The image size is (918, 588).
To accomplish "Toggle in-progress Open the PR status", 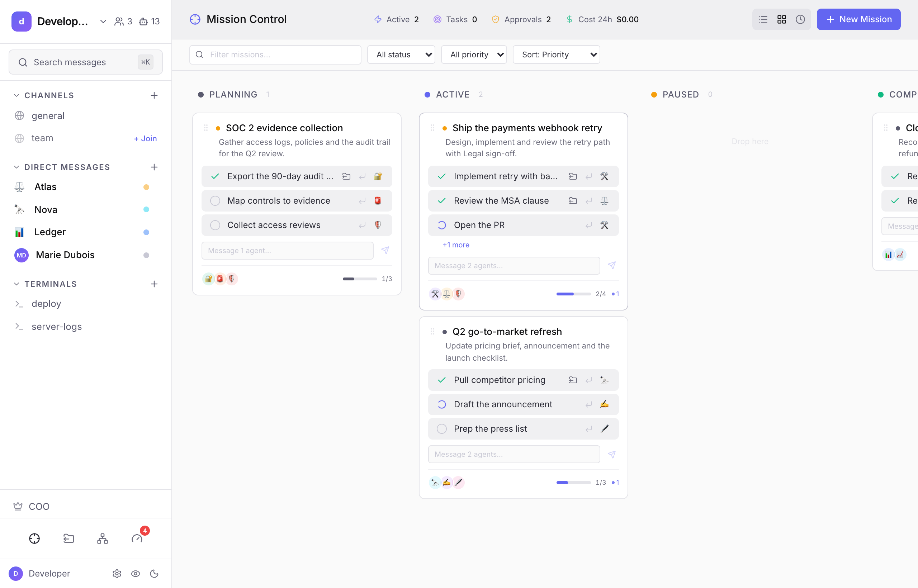I will (x=442, y=225).
